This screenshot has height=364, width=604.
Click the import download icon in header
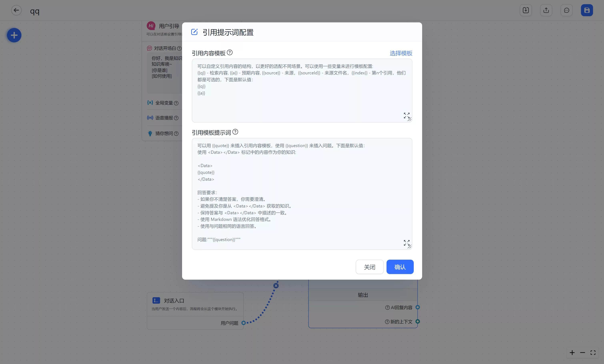(x=526, y=10)
